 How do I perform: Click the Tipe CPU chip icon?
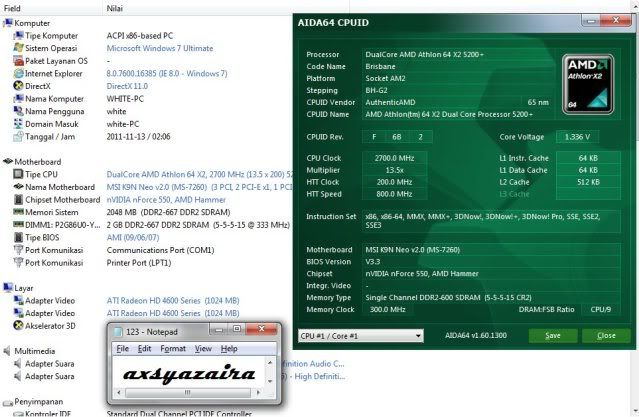coord(18,174)
